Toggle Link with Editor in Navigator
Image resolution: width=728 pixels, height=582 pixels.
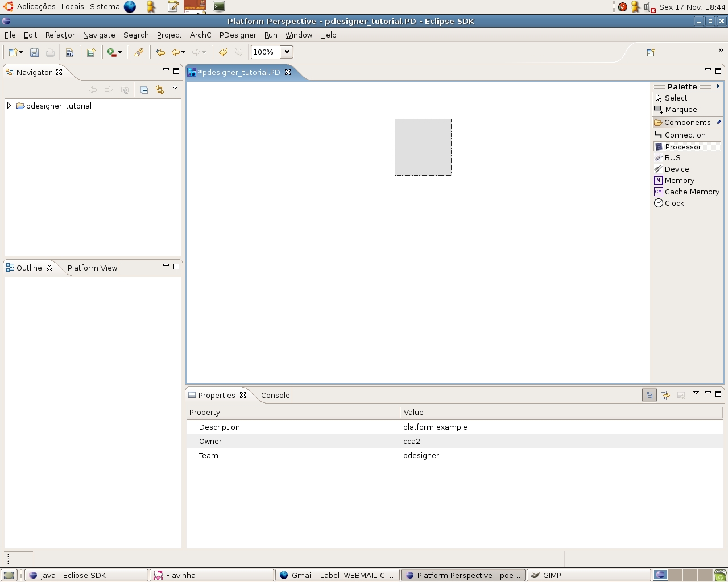coord(160,90)
